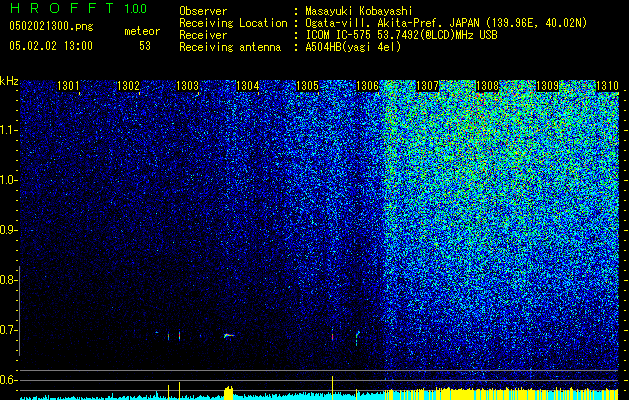629x400 pixels.
Task: Click the curved meteor echo near 1304
Action: (229, 335)
